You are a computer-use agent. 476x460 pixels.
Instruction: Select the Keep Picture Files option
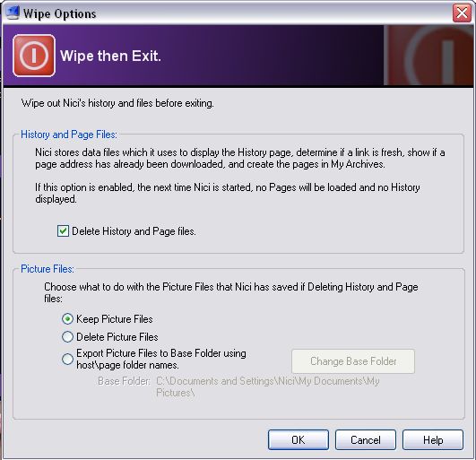point(67,319)
